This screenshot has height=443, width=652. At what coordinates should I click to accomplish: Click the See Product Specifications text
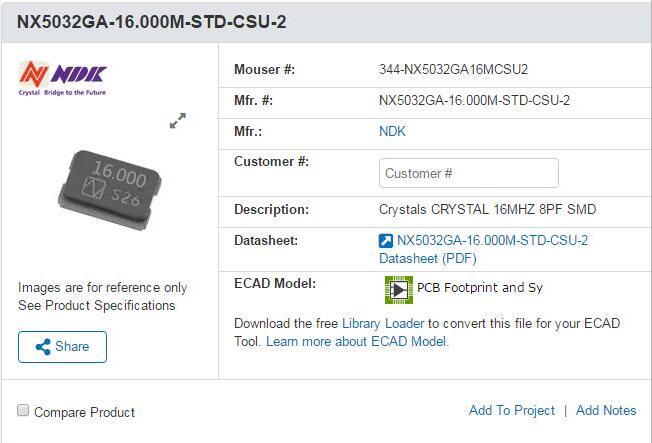tap(97, 305)
